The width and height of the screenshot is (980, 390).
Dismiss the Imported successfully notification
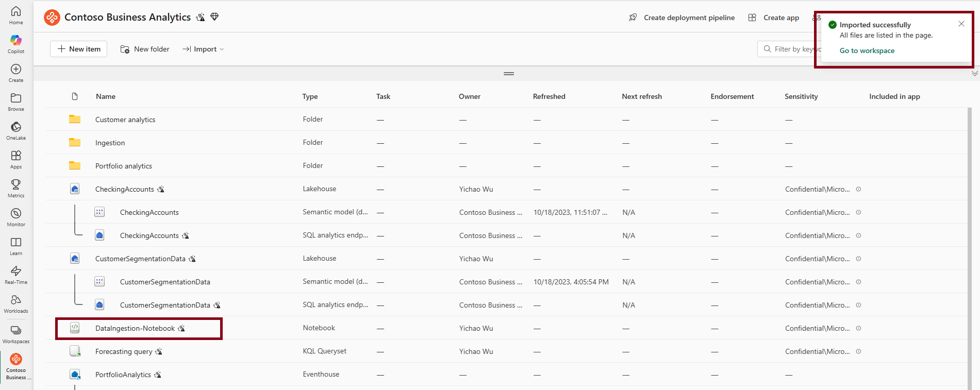961,24
